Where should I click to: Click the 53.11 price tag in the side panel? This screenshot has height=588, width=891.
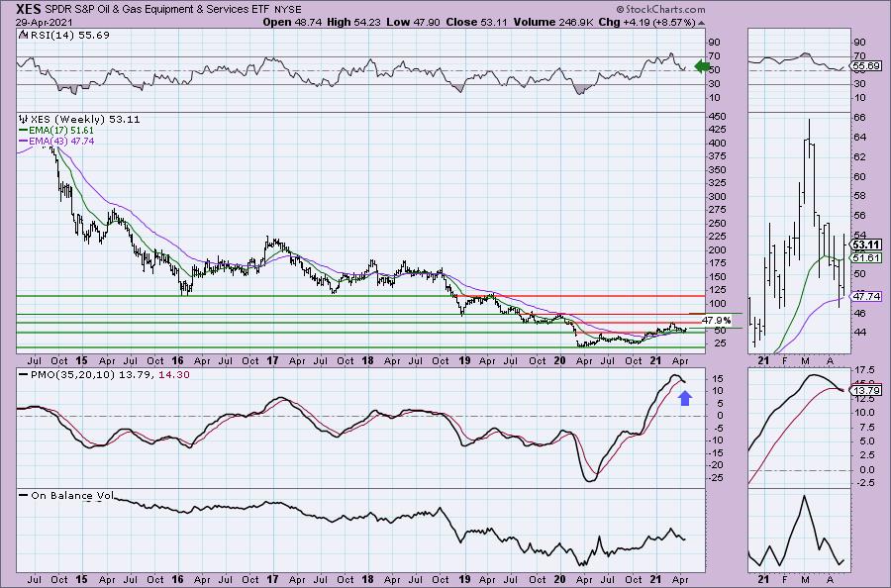(866, 245)
